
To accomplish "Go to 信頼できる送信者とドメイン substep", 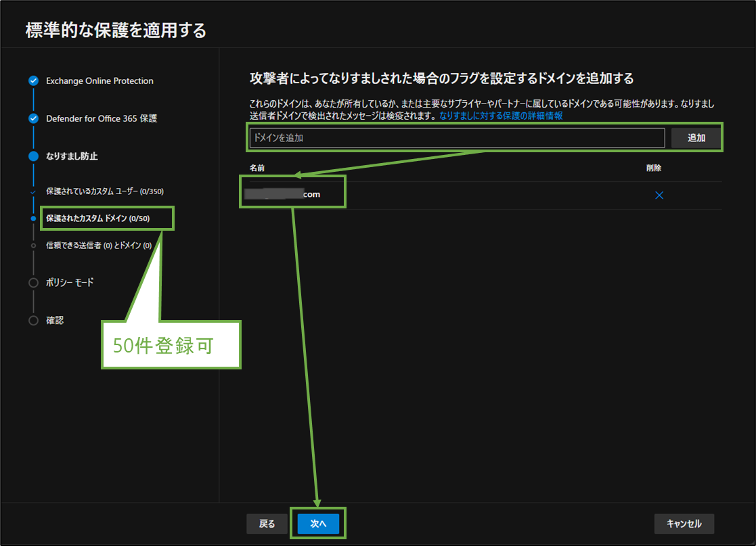I will (99, 246).
